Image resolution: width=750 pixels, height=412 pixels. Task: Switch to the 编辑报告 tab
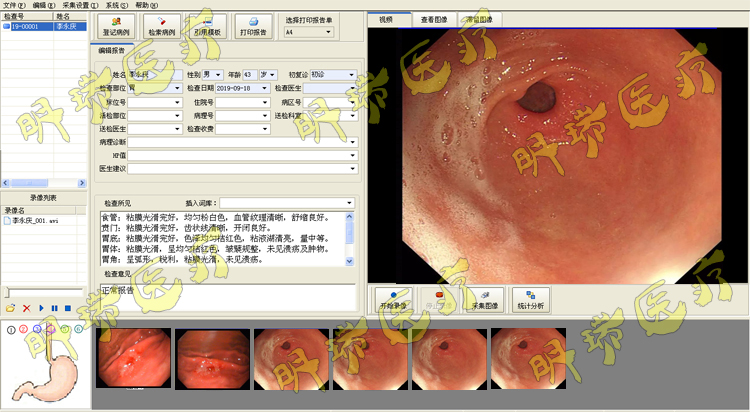111,50
